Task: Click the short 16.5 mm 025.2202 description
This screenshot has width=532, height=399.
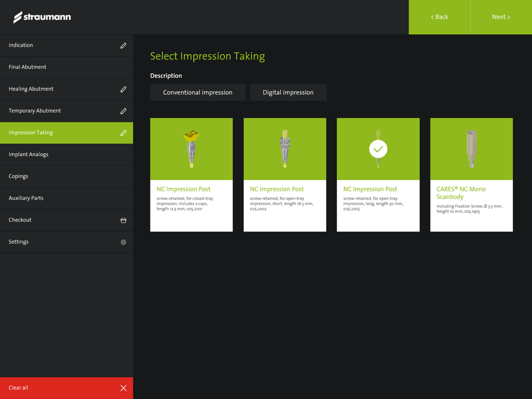Action: click(x=281, y=204)
